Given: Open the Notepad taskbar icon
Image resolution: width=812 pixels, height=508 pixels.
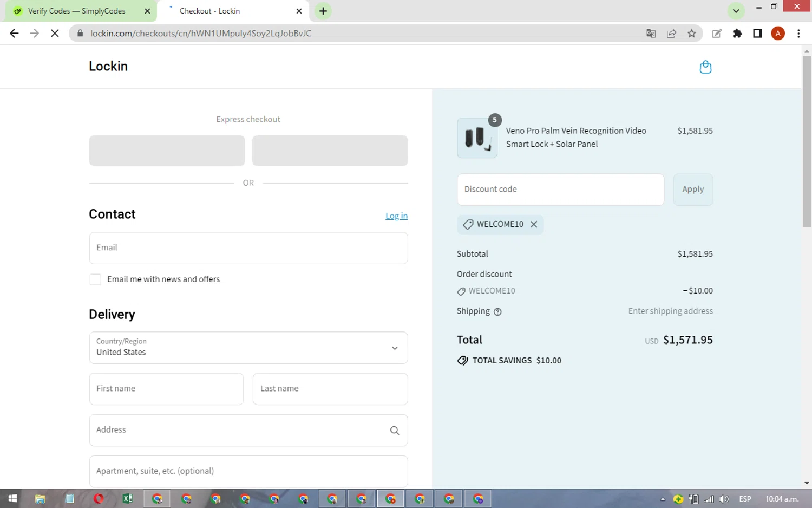Looking at the screenshot, I should [69, 499].
